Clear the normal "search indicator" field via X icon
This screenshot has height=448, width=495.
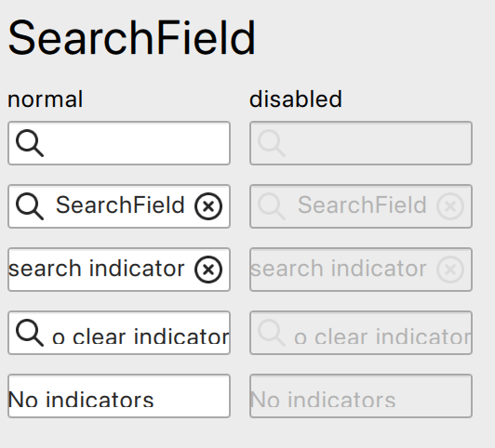tap(208, 270)
